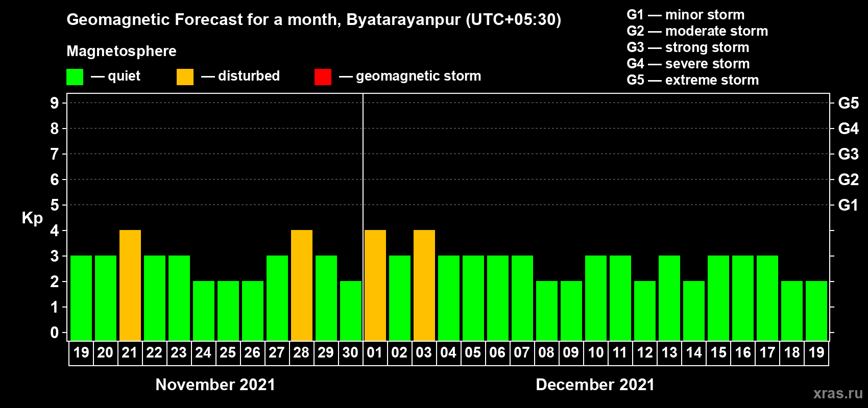The width and height of the screenshot is (868, 408).
Task: Select the orange bar for December 01
Action: [x=375, y=285]
